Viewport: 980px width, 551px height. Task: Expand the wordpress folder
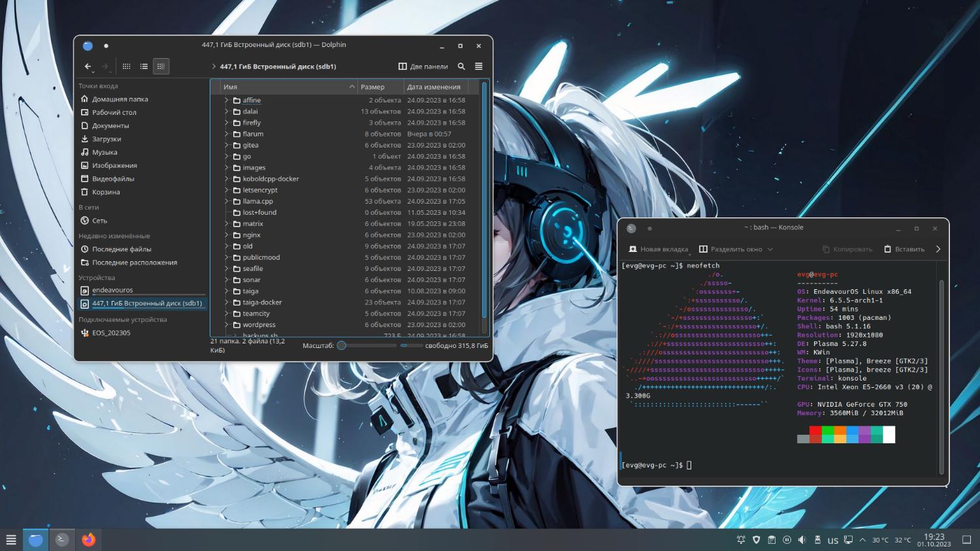[x=227, y=324]
